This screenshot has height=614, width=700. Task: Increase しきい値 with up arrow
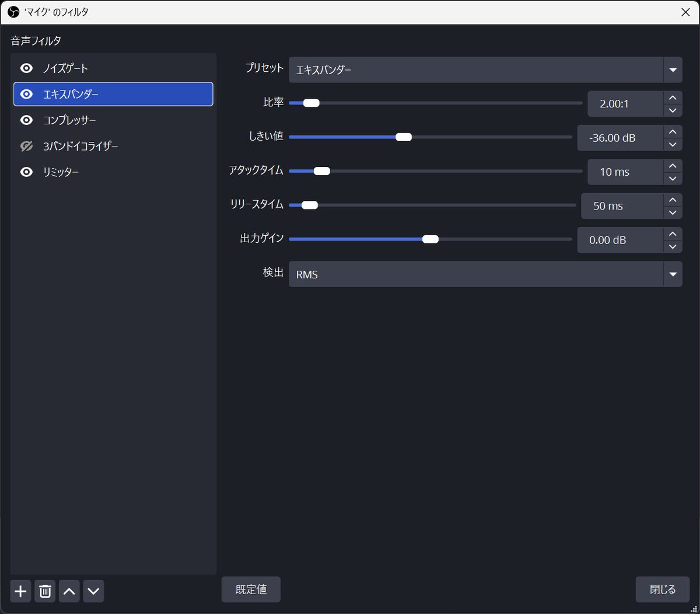(673, 131)
